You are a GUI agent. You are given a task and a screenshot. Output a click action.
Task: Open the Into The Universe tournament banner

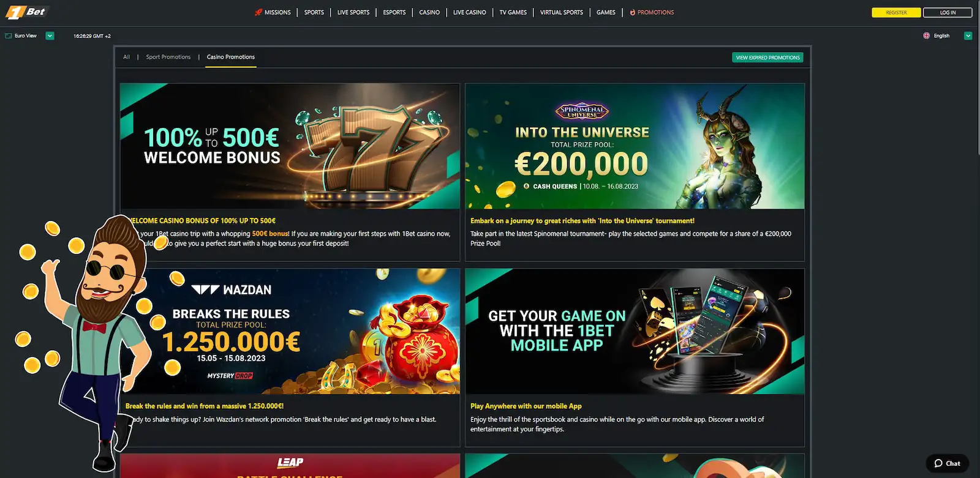pos(635,146)
